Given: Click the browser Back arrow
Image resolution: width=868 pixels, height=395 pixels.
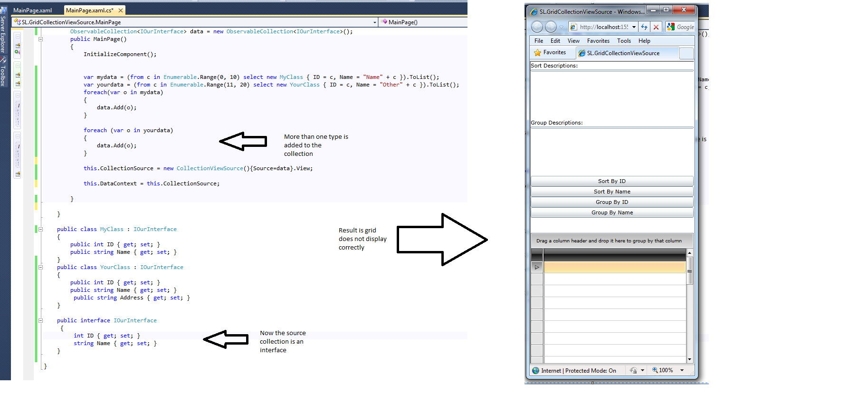Looking at the screenshot, I should 537,27.
